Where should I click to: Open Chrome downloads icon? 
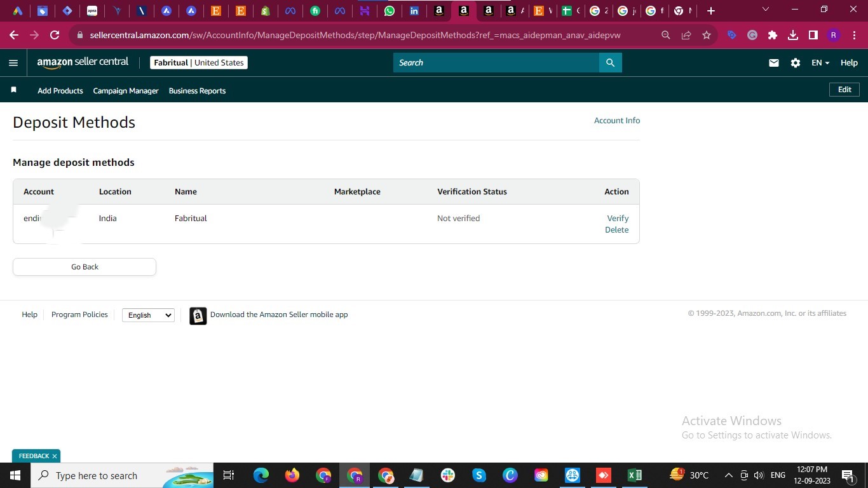pyautogui.click(x=793, y=35)
